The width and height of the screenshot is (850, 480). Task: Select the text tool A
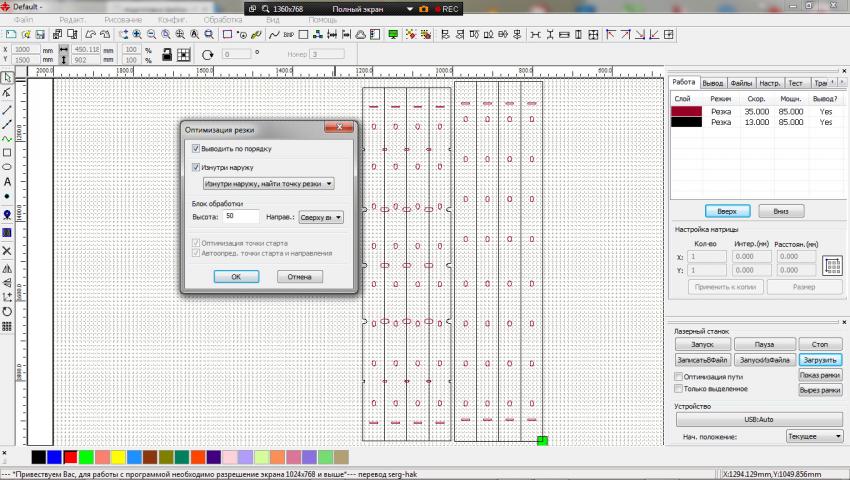(x=7, y=182)
